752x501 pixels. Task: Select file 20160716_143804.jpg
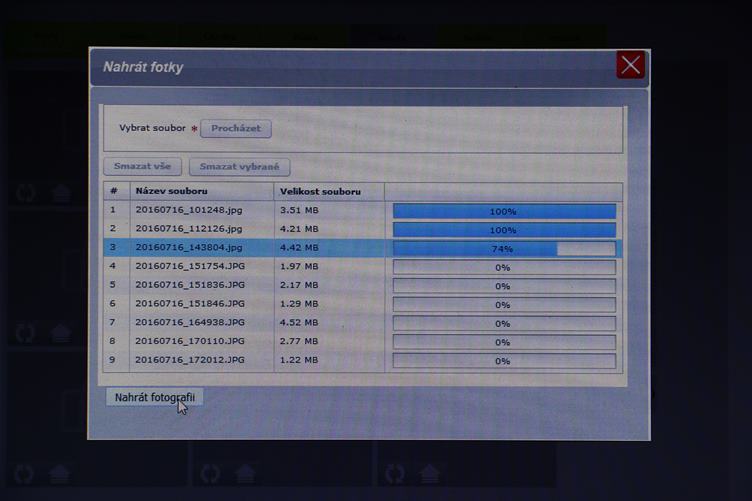tap(189, 247)
